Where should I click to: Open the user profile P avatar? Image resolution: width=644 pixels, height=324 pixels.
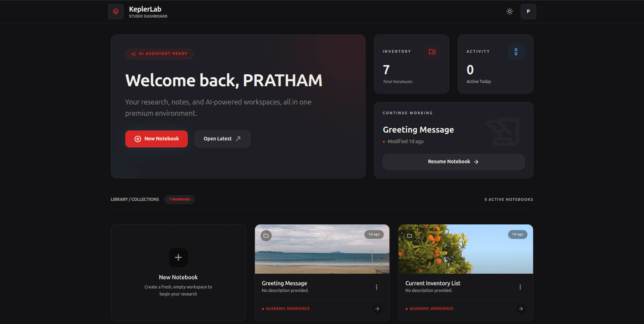pyautogui.click(x=528, y=12)
